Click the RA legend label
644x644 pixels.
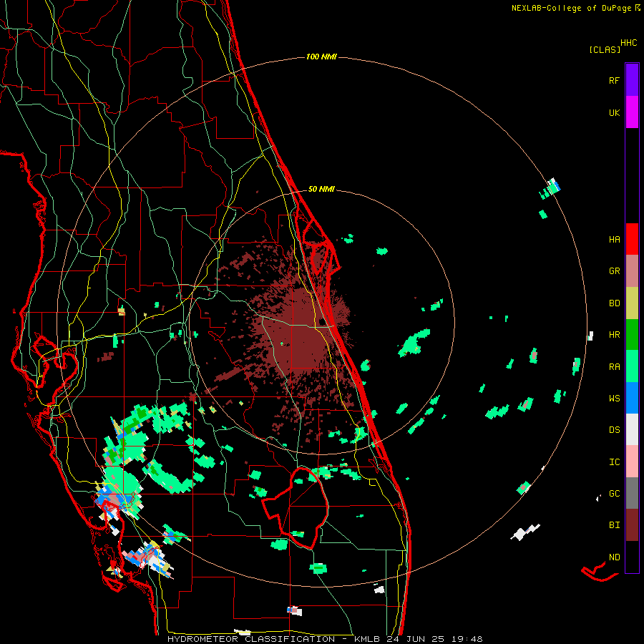coord(614,367)
